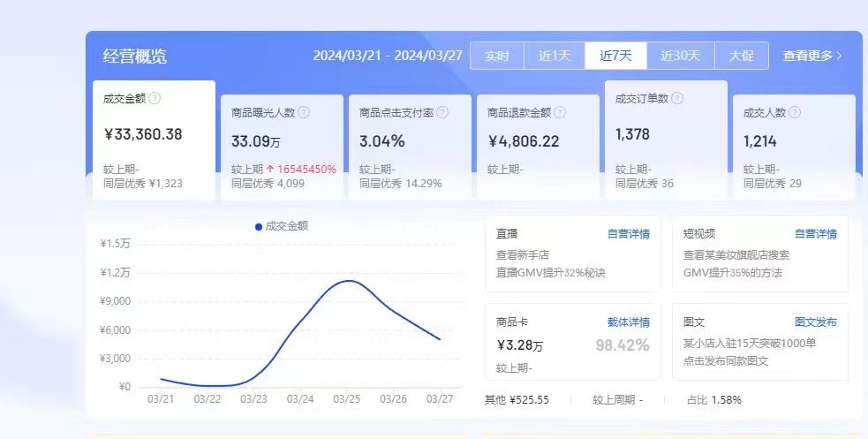
Task: Open 自营详情 link in 直播 card
Action: click(629, 233)
